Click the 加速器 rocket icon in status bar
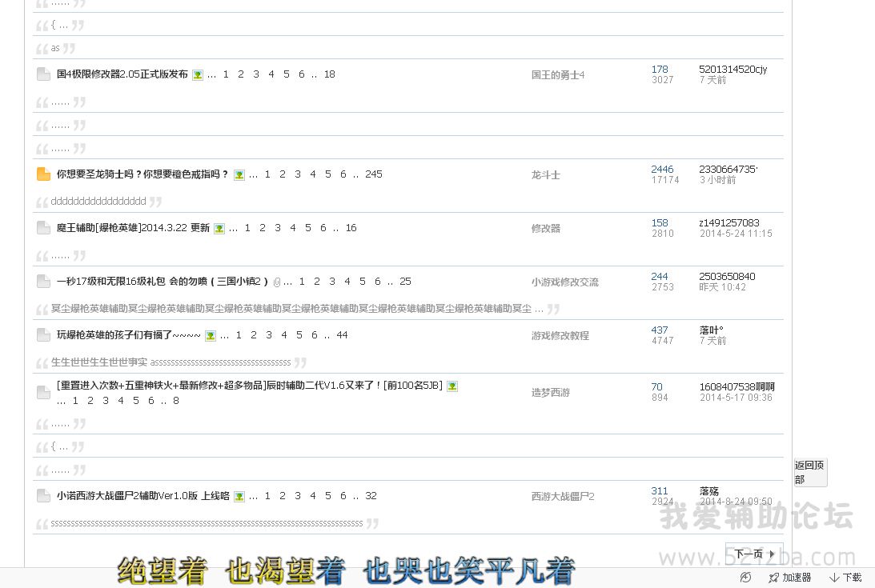Viewport: 875px width, 588px height. pyautogui.click(x=773, y=578)
